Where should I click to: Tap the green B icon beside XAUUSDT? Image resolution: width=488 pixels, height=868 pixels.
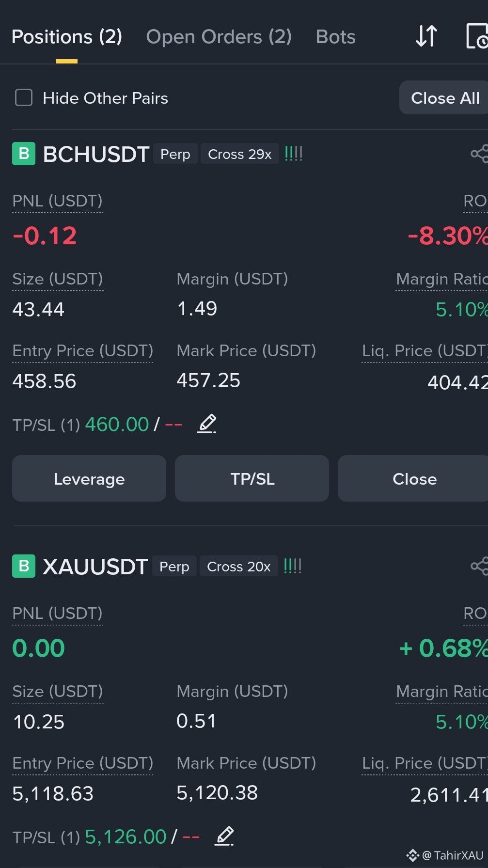(x=24, y=566)
